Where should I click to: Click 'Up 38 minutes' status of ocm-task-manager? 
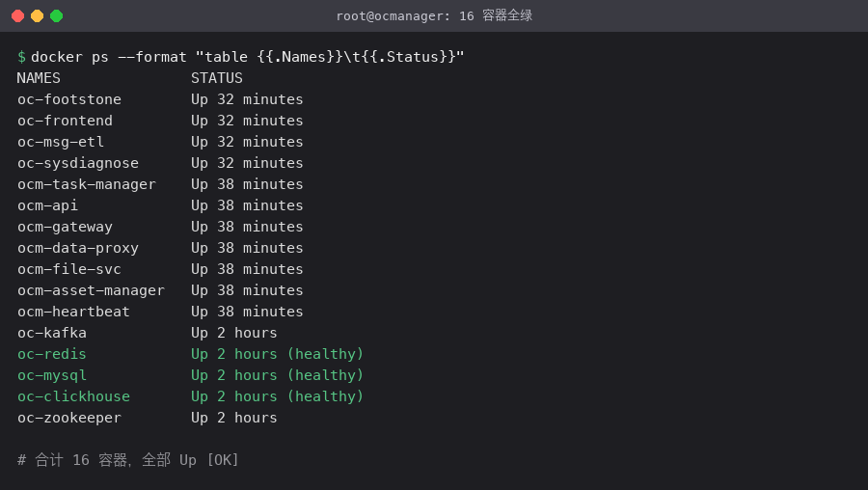(248, 184)
